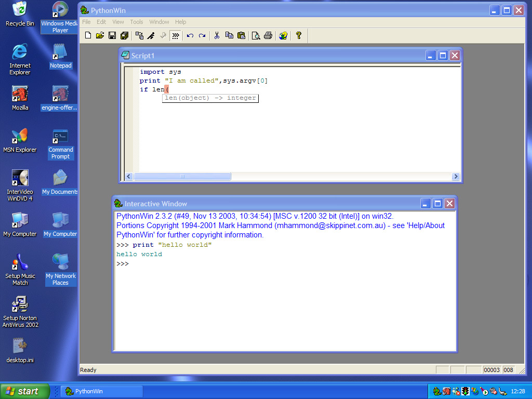Select the Setup Norton AntiVirus 2002 icon

click(20, 312)
